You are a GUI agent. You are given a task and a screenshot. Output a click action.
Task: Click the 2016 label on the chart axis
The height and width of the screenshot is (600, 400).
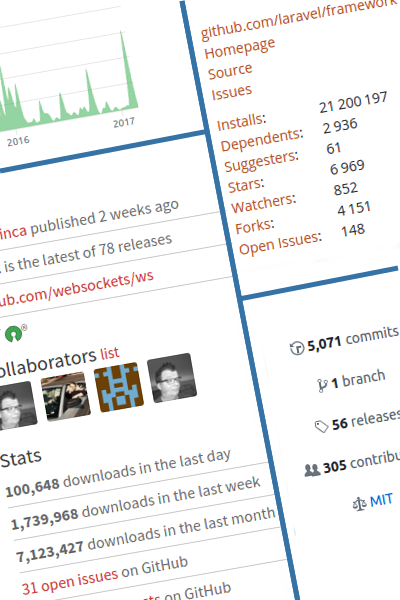coord(18,141)
